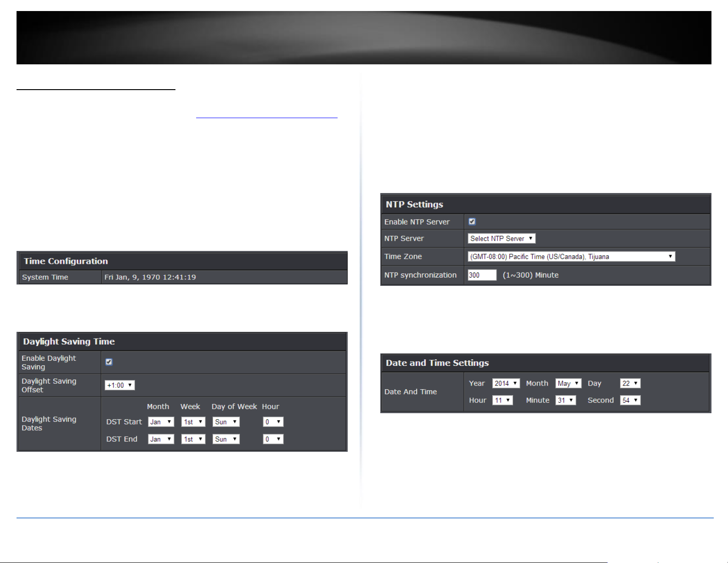Open the DST End hour dropdown
The image size is (728, 563).
[273, 439]
